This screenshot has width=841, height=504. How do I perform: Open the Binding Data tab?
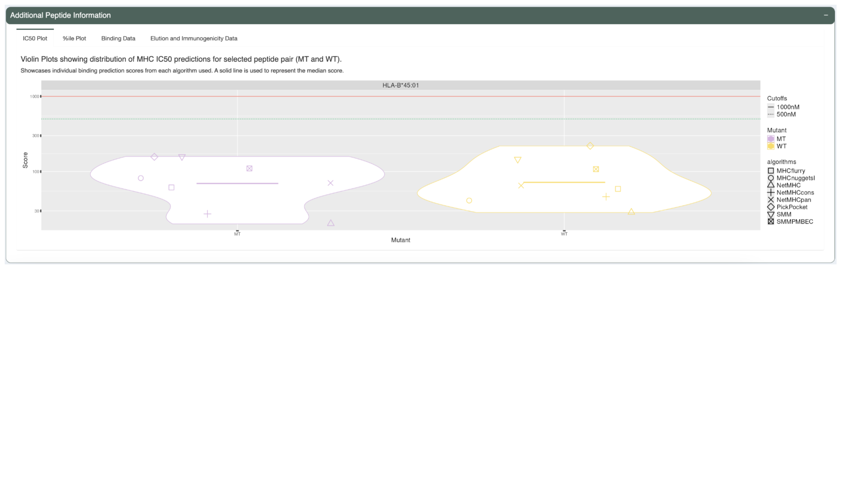(118, 38)
